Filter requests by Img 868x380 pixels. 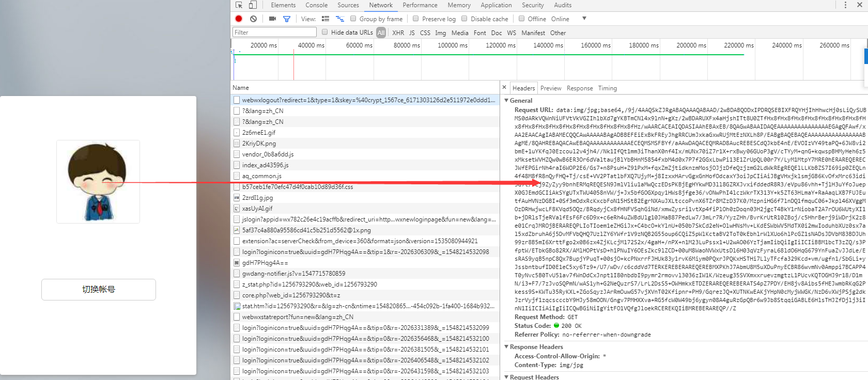(441, 33)
